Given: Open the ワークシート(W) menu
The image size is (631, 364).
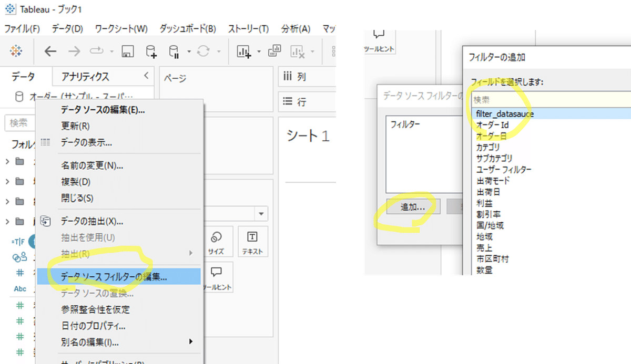Looking at the screenshot, I should click(x=121, y=28).
